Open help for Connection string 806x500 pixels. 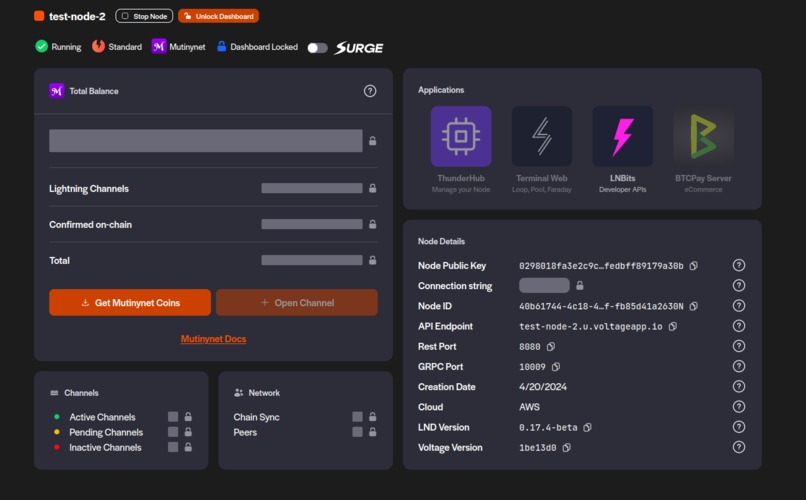click(x=739, y=285)
